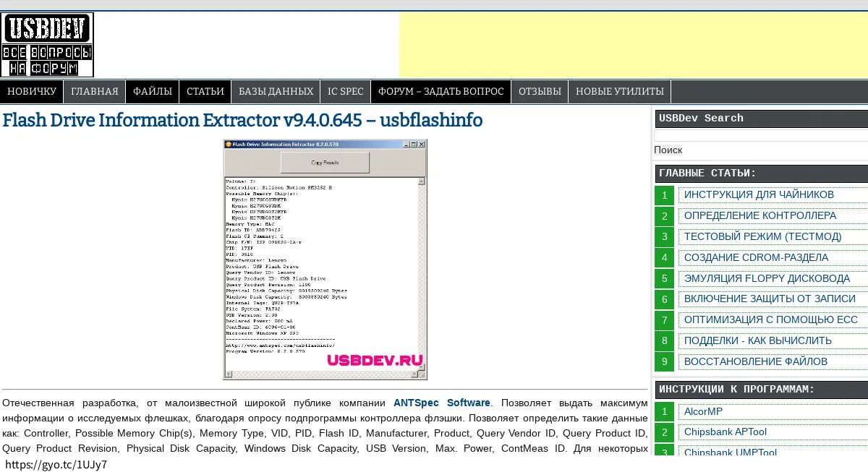Open НОВЫЕ УТИЛИТЫ section
Viewport: 868px width, 472px height.
(x=619, y=91)
